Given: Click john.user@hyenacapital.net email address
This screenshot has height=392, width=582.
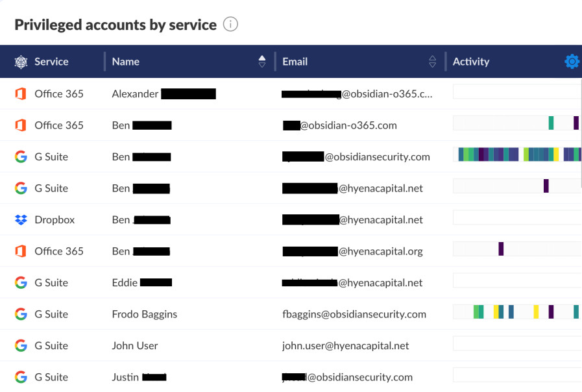Looking at the screenshot, I should pos(345,345).
